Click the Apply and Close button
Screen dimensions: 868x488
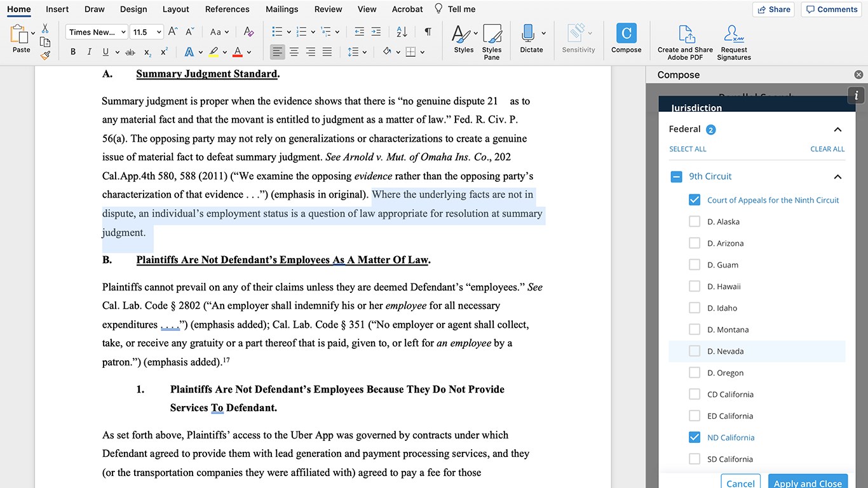point(808,483)
